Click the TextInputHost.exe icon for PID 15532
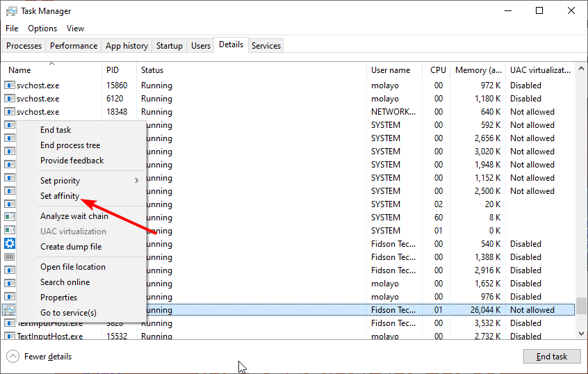Image resolution: width=588 pixels, height=374 pixels. pyautogui.click(x=10, y=336)
